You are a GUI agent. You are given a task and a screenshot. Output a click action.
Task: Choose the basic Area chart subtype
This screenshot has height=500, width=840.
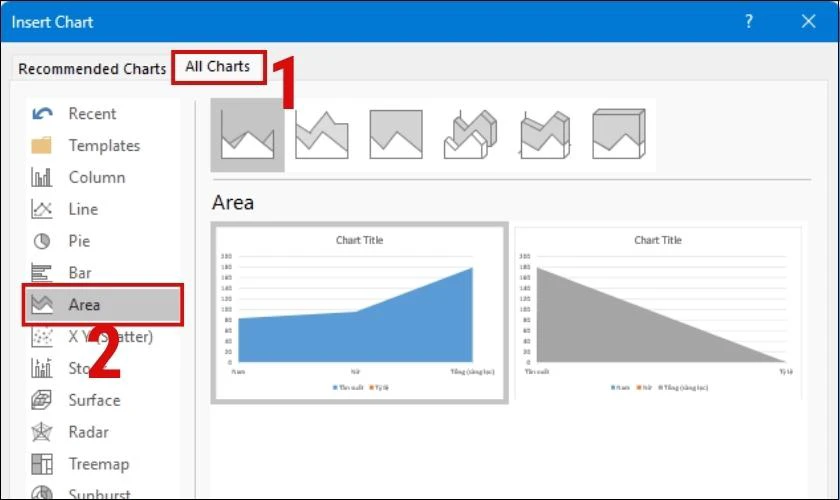click(248, 135)
